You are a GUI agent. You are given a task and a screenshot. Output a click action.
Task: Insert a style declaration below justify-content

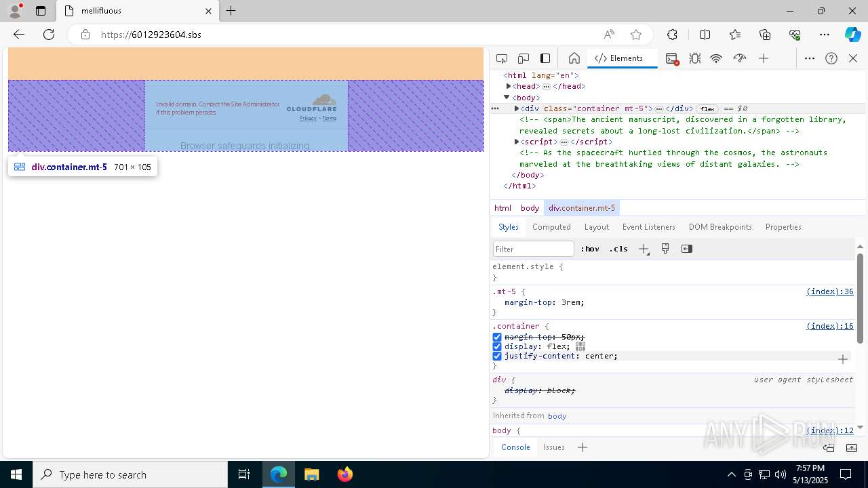click(843, 359)
